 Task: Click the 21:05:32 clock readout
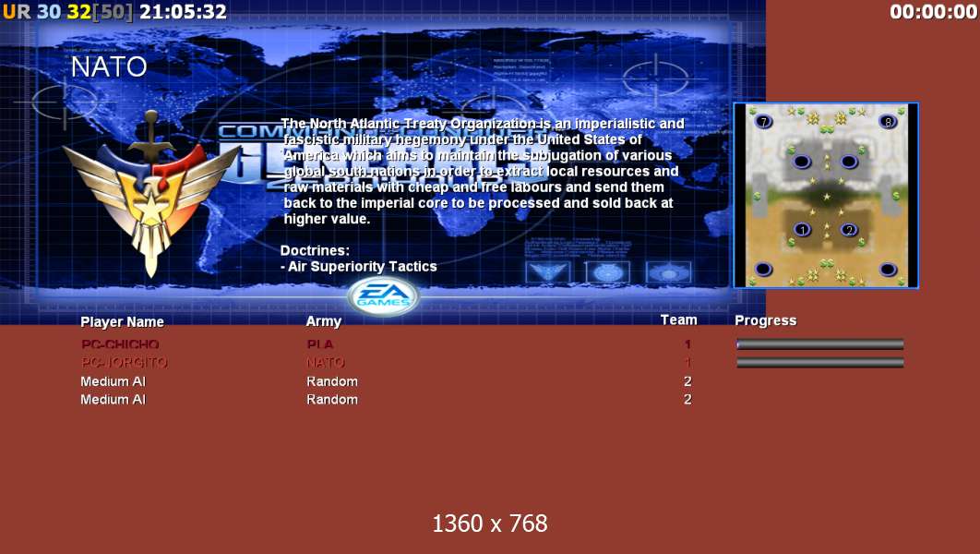(183, 11)
